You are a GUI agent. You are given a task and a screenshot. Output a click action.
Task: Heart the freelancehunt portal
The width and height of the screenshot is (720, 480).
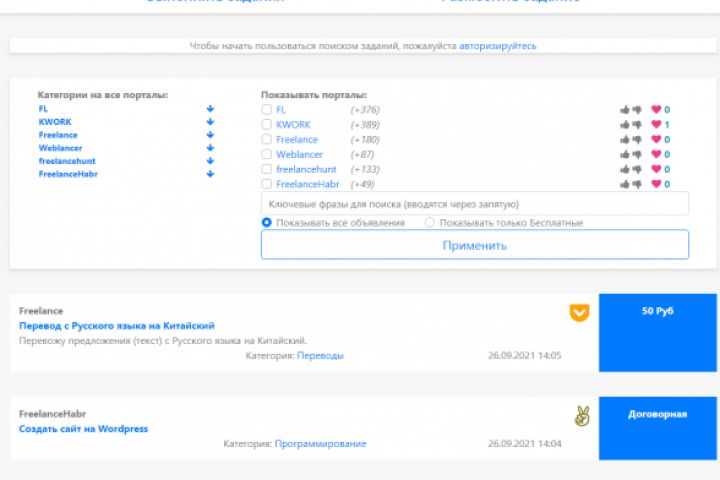pos(656,169)
